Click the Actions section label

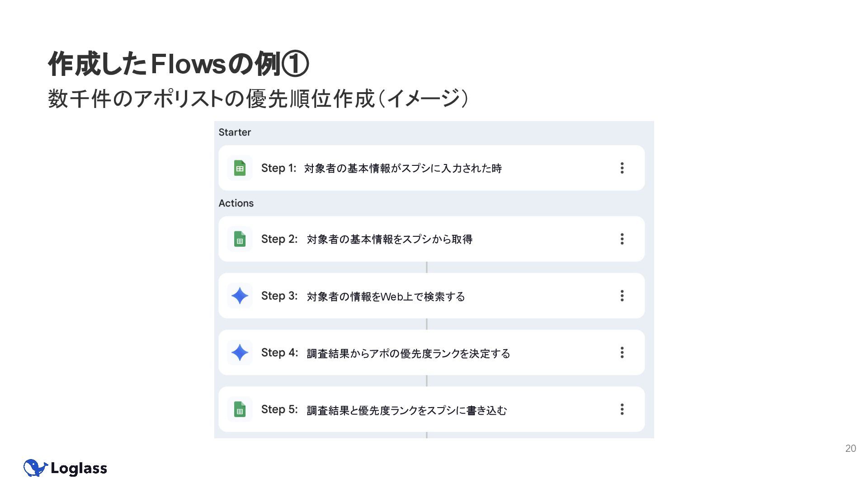(236, 203)
